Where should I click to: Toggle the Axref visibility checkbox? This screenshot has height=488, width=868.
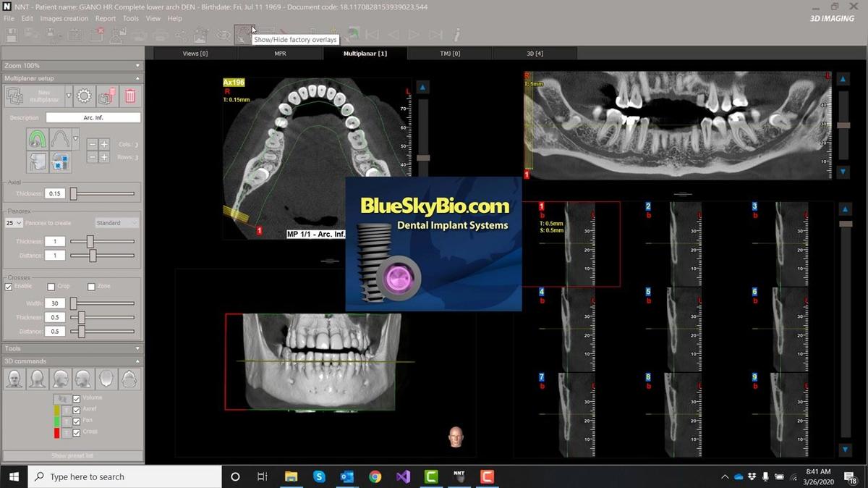(x=77, y=410)
